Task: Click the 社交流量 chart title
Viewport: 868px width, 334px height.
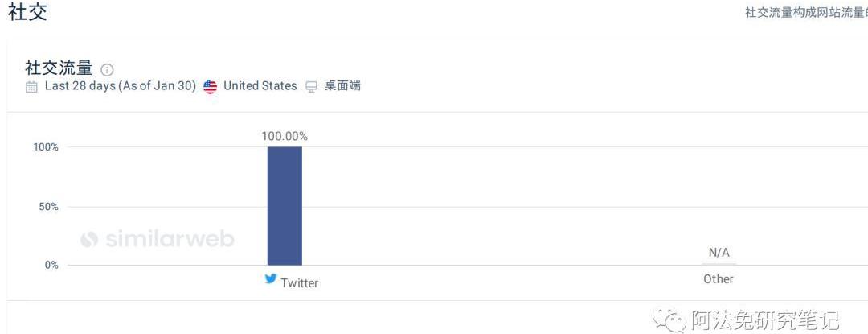Action: (x=59, y=68)
